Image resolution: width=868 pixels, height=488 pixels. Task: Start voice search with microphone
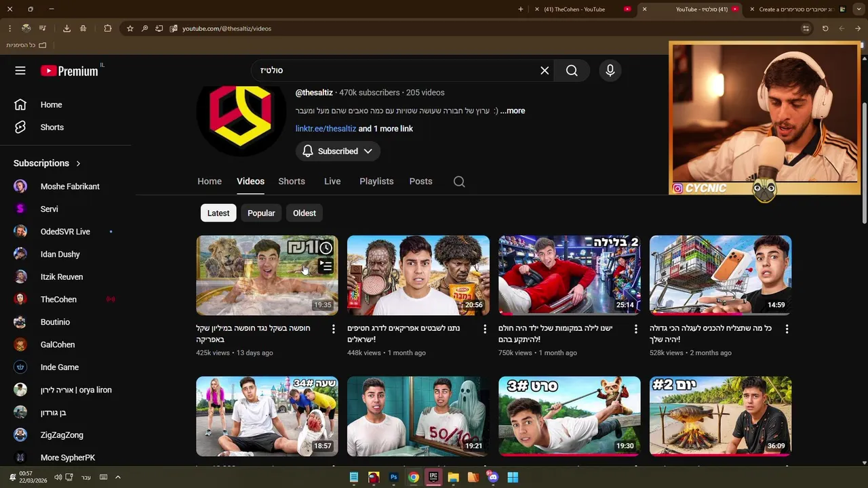[x=610, y=70]
